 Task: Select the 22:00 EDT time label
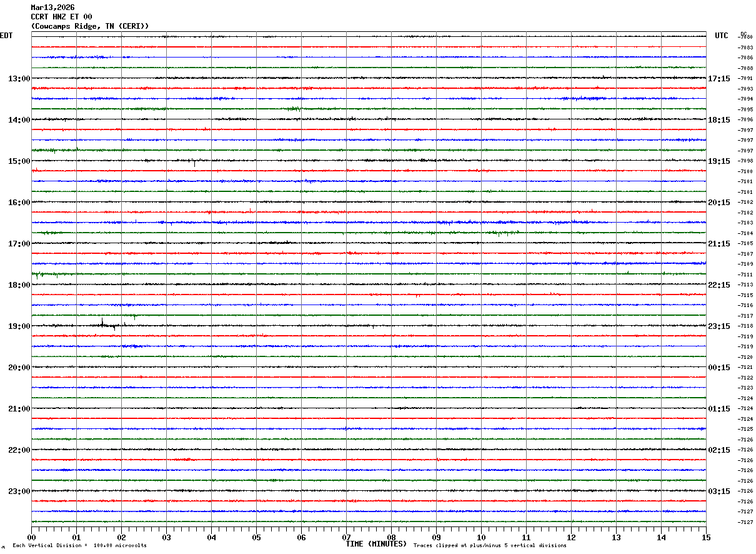click(19, 450)
